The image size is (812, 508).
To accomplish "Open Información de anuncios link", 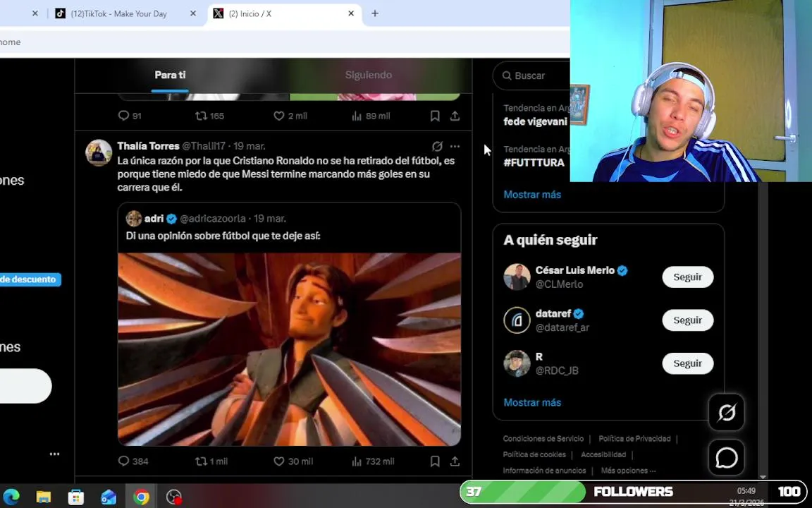I will coord(544,471).
